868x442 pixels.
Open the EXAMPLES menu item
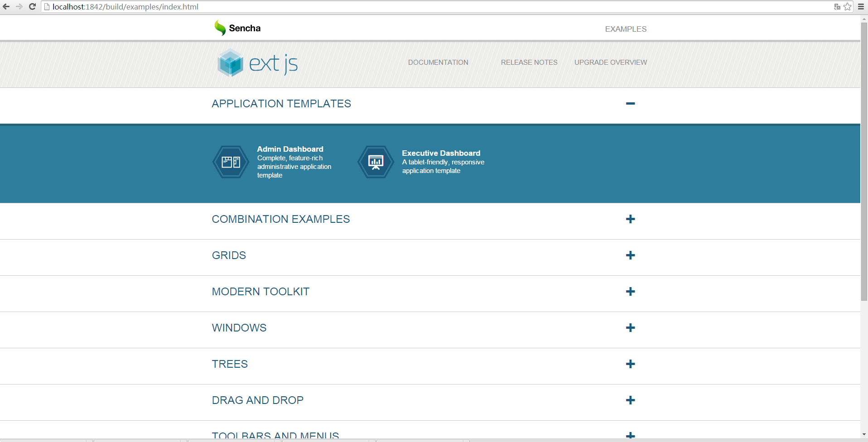pos(626,29)
